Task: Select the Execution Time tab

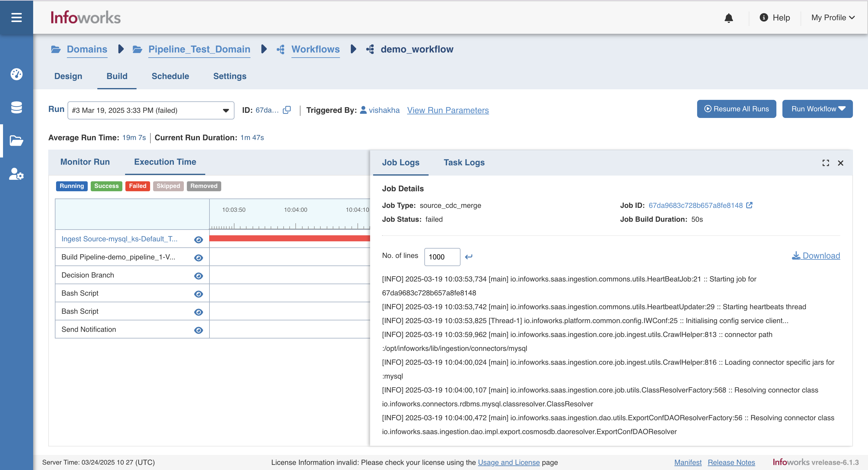Action: click(x=165, y=162)
